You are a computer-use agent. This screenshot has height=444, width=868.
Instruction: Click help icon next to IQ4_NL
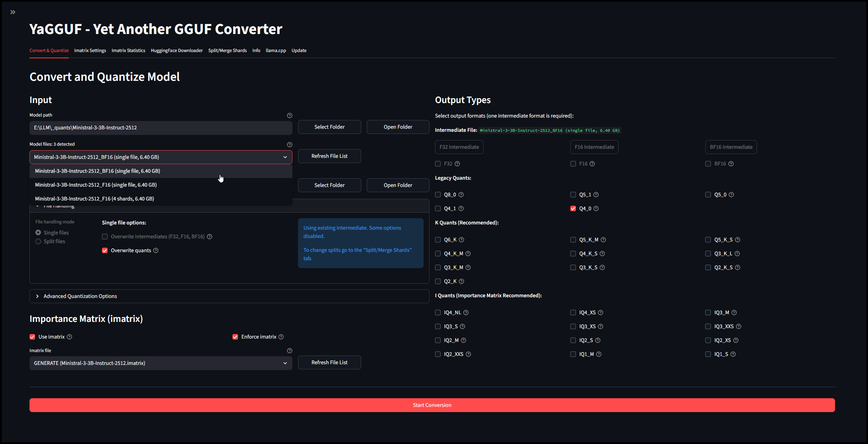coord(466,313)
